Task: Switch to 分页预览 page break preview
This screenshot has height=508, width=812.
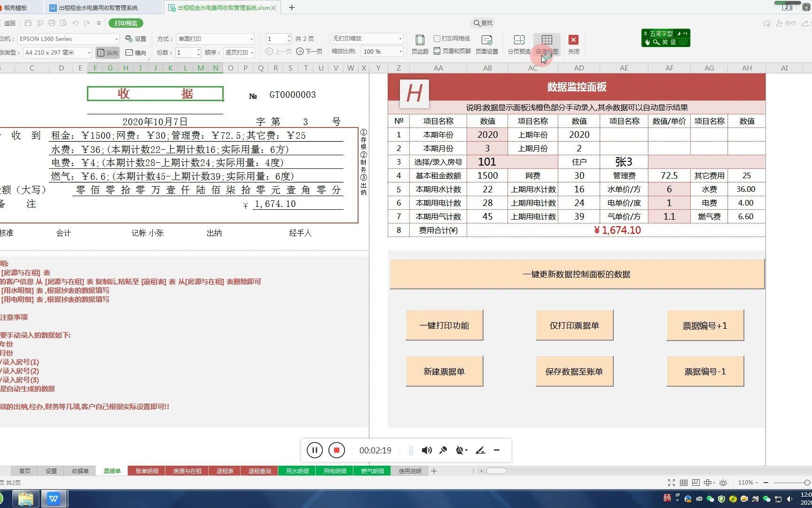Action: (x=519, y=45)
